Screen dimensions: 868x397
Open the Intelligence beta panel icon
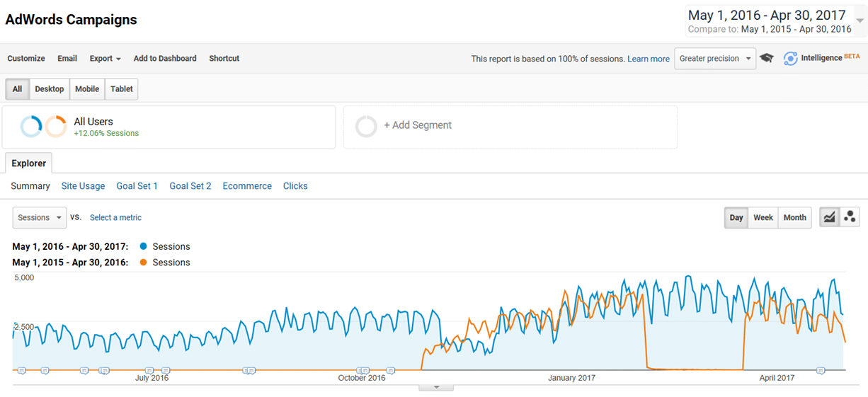[x=790, y=59]
